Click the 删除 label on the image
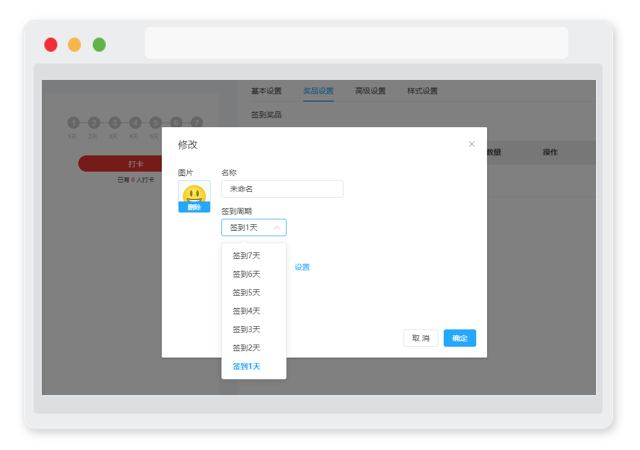640x450 pixels. click(x=194, y=207)
